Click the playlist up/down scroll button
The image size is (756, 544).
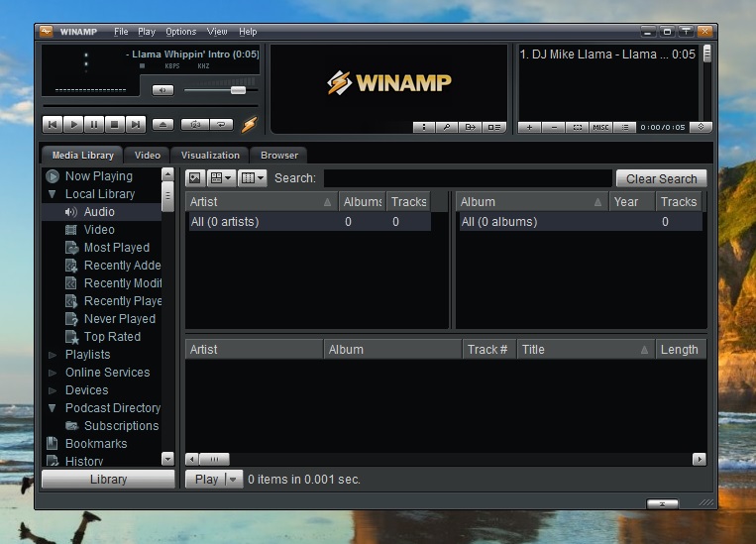[x=702, y=127]
